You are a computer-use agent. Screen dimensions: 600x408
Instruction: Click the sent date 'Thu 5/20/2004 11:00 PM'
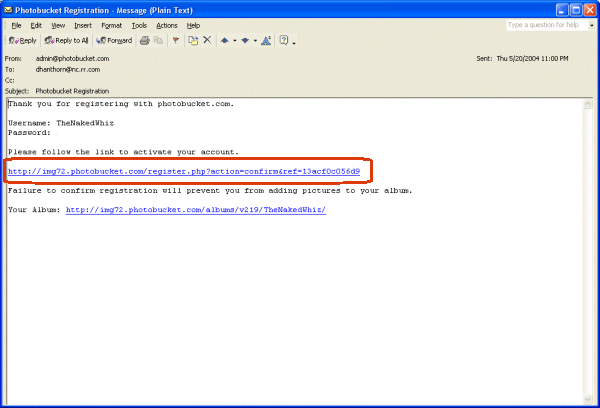[x=532, y=59]
